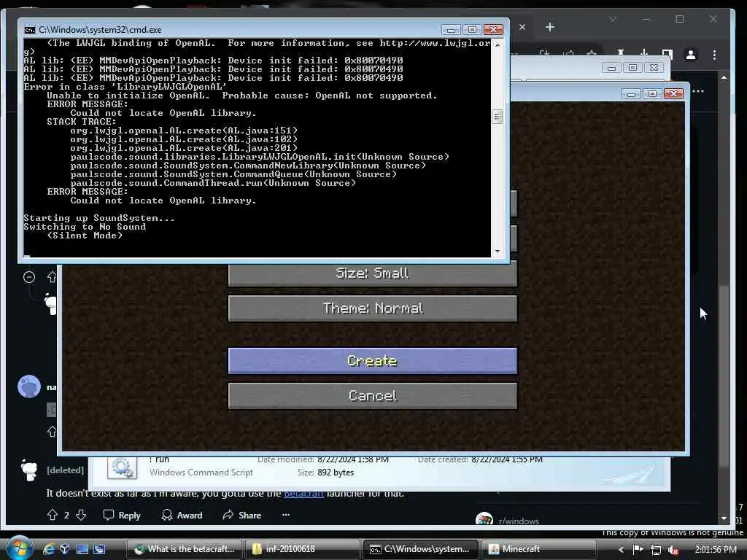This screenshot has width=747, height=560.
Task: Click the cmd window scrollbar thumb
Action: coord(498,117)
